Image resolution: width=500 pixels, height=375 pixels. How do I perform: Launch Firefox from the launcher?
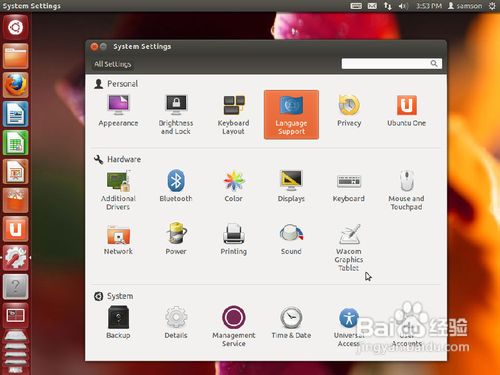[15, 85]
